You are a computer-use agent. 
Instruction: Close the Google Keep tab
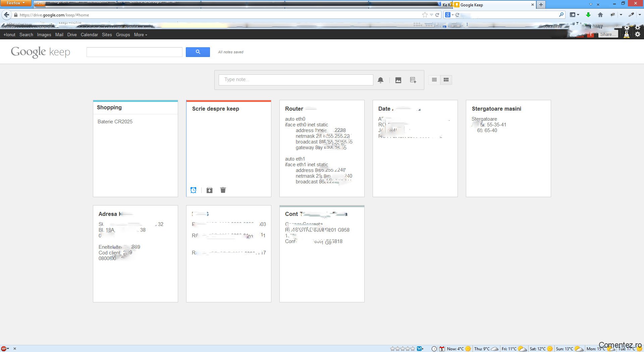point(532,5)
